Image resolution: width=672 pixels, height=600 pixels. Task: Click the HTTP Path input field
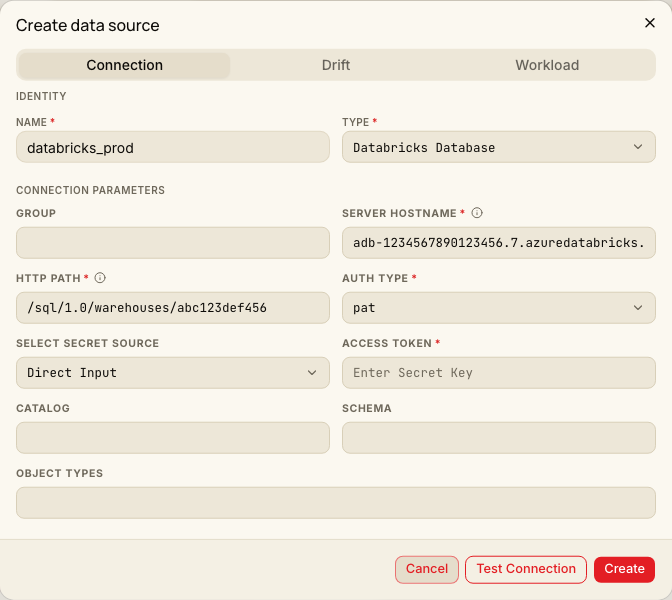tap(173, 308)
